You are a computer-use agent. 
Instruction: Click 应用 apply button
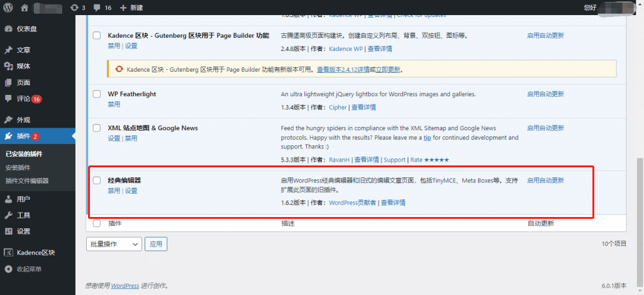[x=156, y=244]
